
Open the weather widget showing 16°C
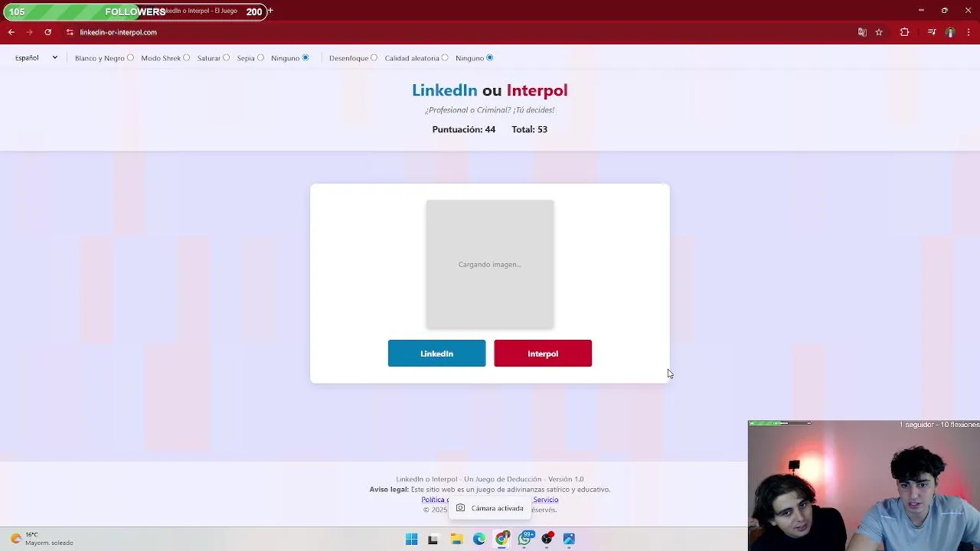pyautogui.click(x=42, y=539)
